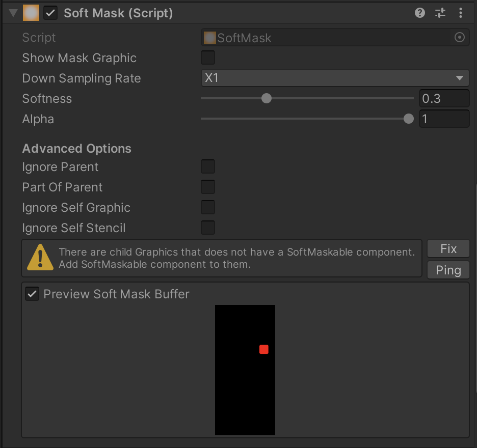Click the Alpha value input field
This screenshot has width=477, height=448.
point(444,119)
